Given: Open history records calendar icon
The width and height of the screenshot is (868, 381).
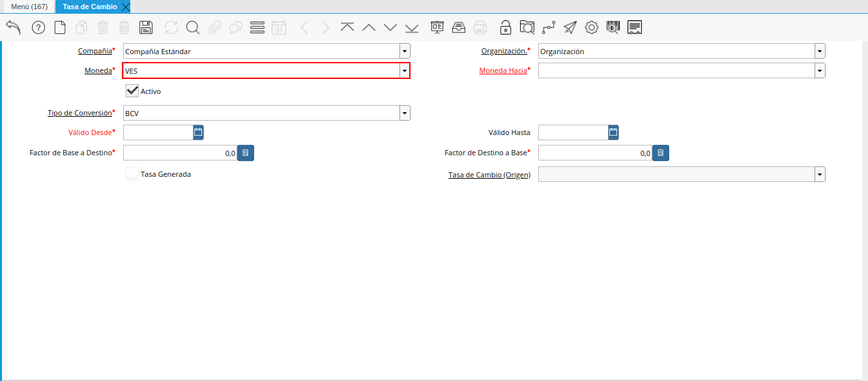Looking at the screenshot, I should (279, 27).
